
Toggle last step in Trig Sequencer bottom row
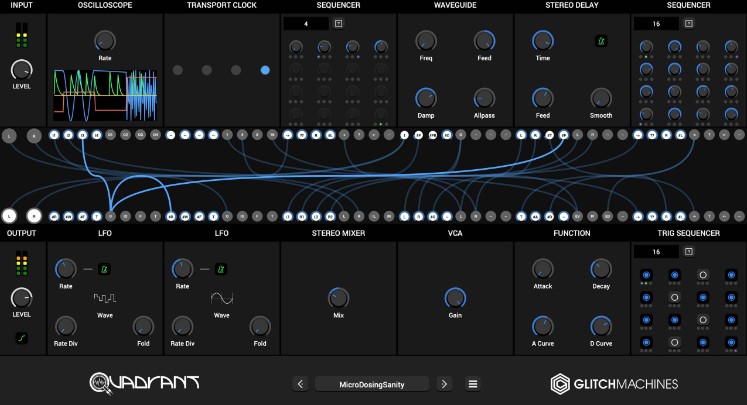(731, 342)
